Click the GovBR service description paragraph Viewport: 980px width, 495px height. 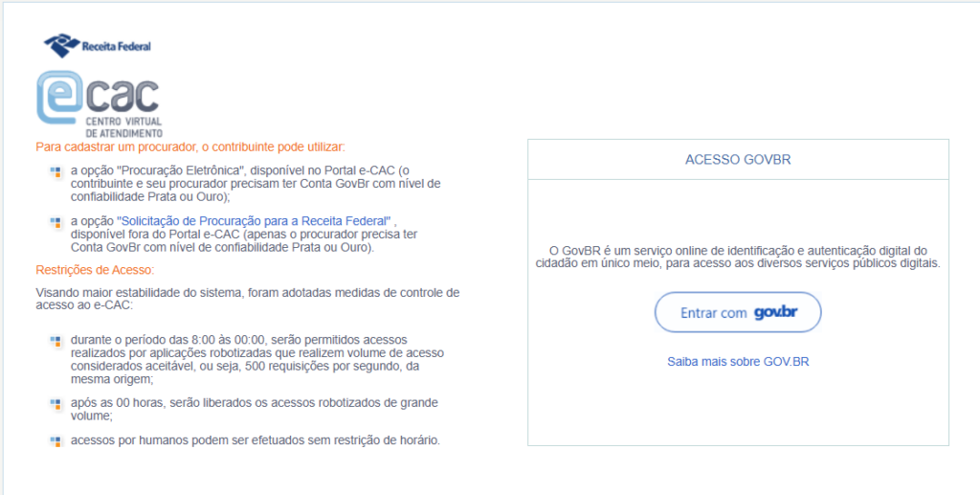738,257
